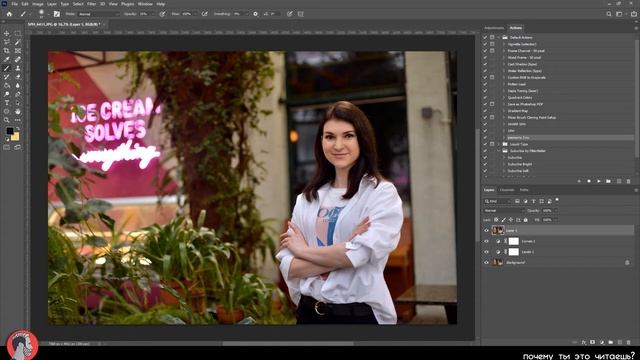Click the Play action button
This screenshot has width=640, height=360.
tap(598, 181)
